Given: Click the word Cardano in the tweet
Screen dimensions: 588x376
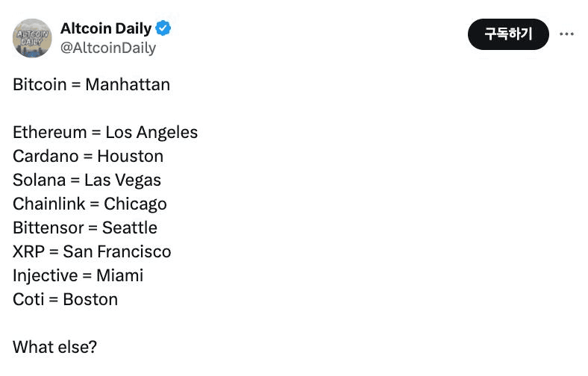Looking at the screenshot, I should click(46, 156).
